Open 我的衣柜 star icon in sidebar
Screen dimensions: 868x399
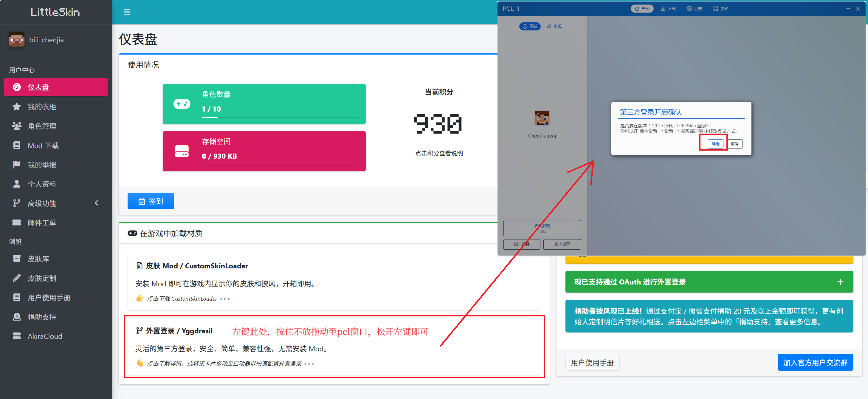(16, 107)
